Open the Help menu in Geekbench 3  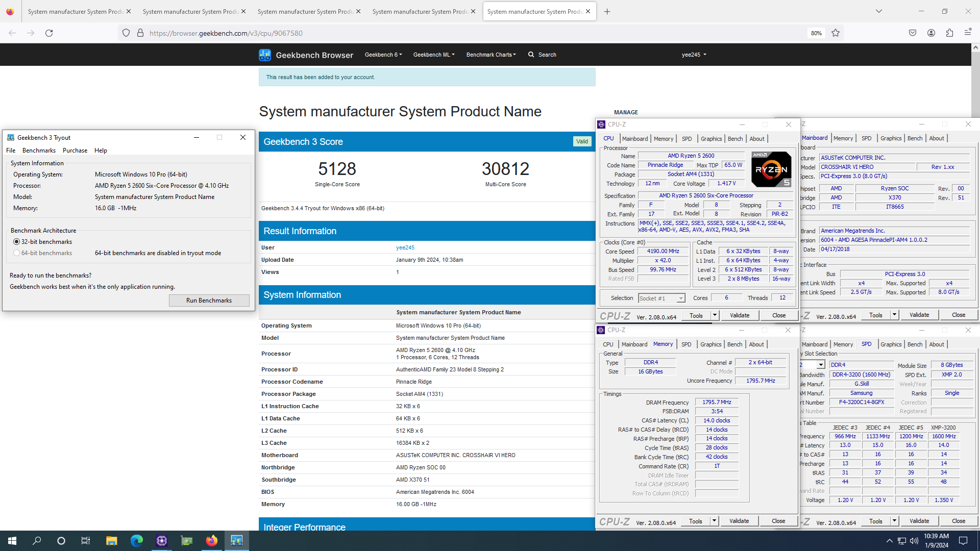click(x=101, y=151)
